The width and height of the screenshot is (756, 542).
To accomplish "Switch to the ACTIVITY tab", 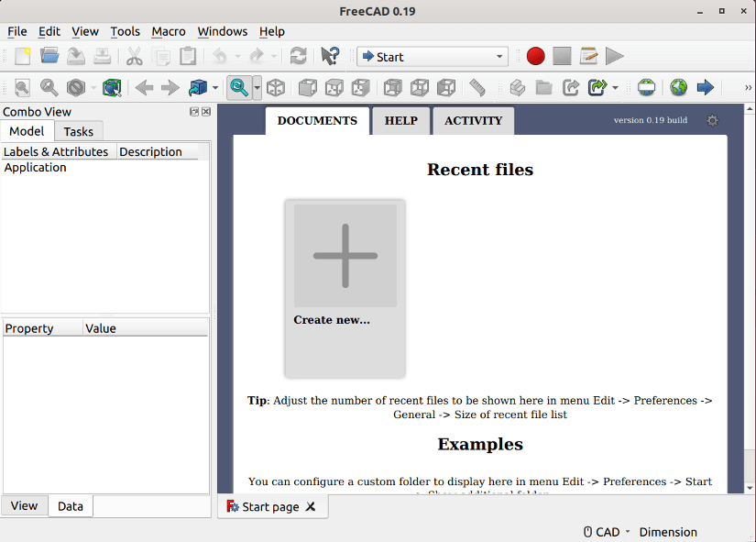I will click(x=473, y=121).
